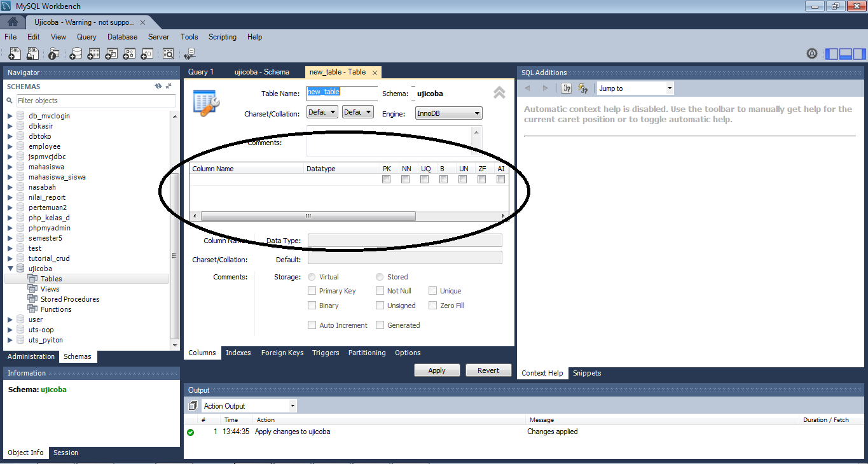Create a new table
868x464 pixels.
(x=93, y=53)
